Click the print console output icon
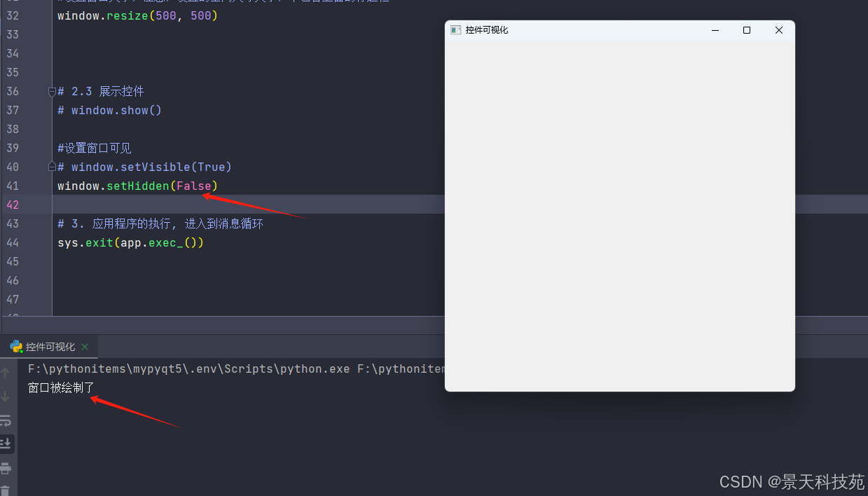868x496 pixels. (x=6, y=467)
